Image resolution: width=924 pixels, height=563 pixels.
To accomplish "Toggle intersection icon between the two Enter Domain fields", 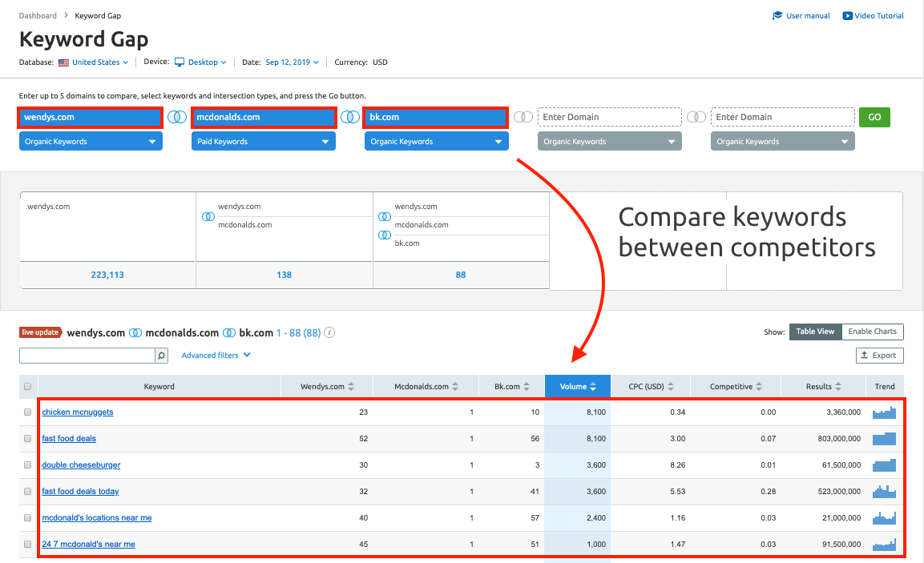I will tap(696, 117).
